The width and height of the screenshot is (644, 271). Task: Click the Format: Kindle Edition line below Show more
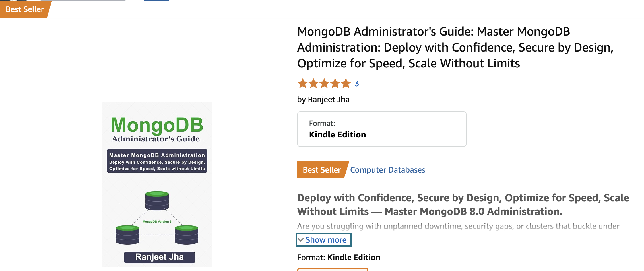pyautogui.click(x=339, y=258)
